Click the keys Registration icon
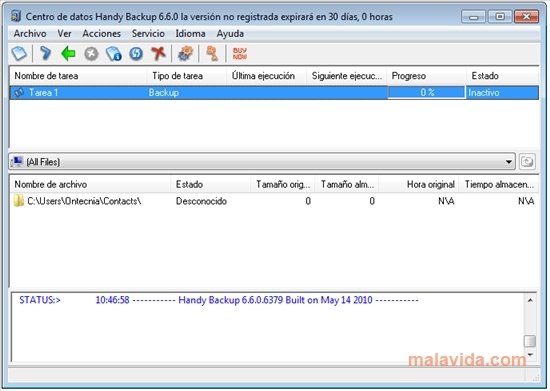550x391 pixels. pyautogui.click(x=212, y=54)
